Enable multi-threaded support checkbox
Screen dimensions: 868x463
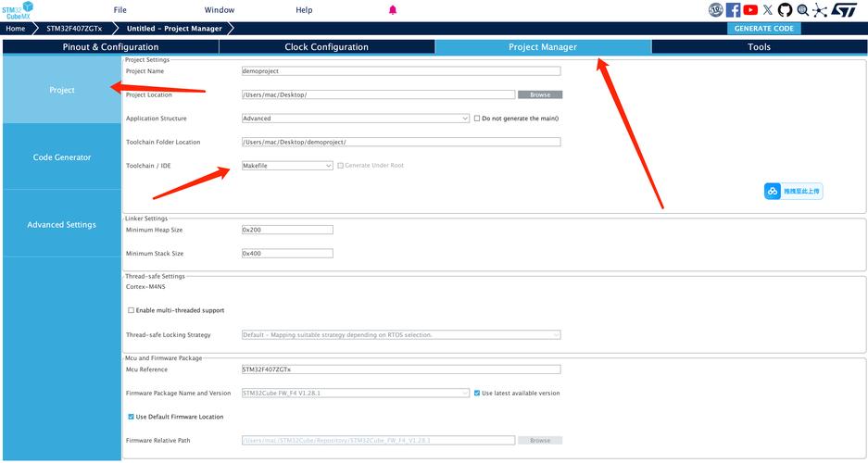tap(132, 310)
